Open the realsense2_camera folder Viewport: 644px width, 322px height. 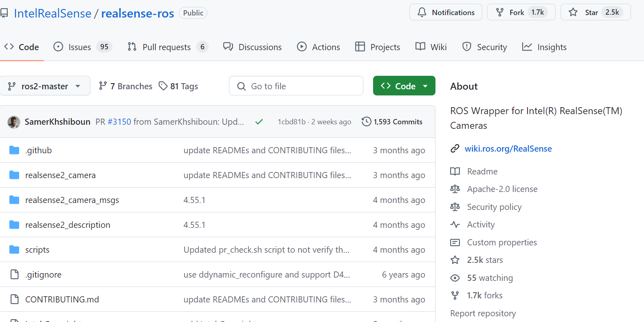click(x=60, y=175)
